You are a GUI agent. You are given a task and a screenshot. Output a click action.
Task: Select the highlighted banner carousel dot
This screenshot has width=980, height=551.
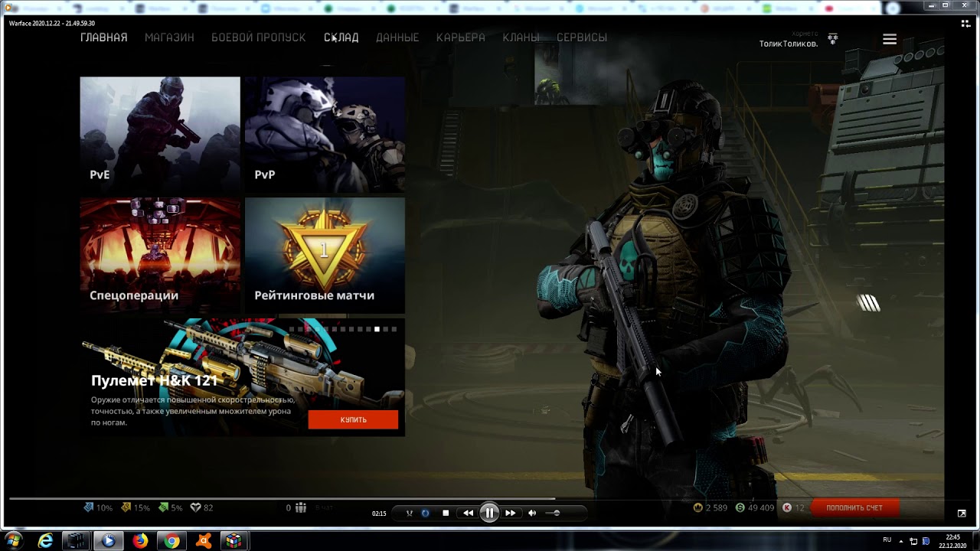[x=377, y=329]
